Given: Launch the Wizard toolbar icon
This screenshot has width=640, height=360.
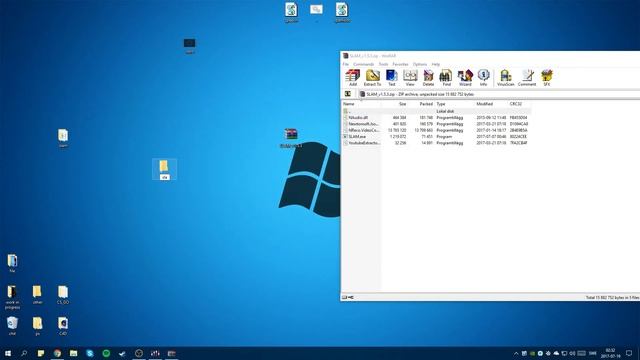Looking at the screenshot, I should coord(465,78).
